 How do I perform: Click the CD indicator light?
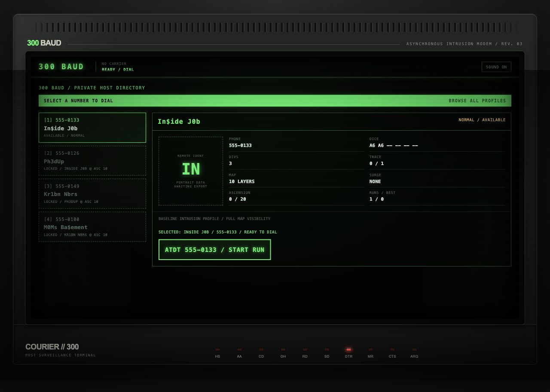click(261, 349)
